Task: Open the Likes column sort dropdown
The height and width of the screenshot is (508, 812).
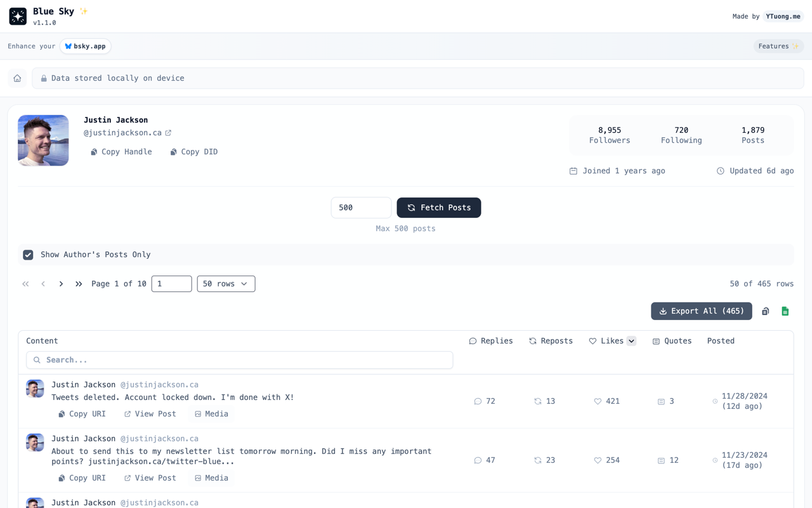Action: click(631, 341)
